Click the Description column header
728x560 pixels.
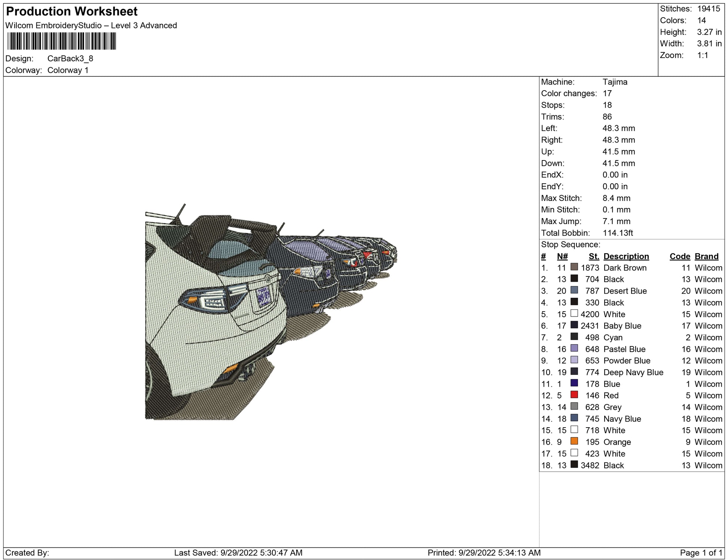coord(626,256)
